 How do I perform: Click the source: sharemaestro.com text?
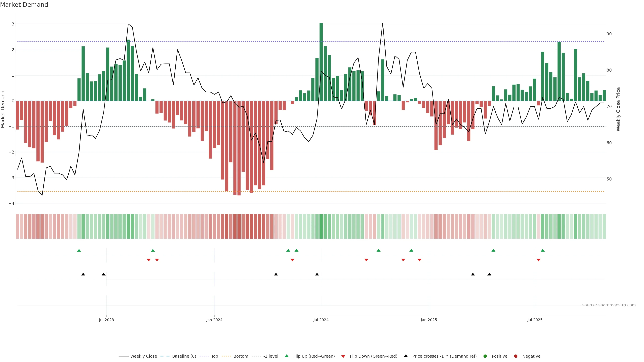609,305
